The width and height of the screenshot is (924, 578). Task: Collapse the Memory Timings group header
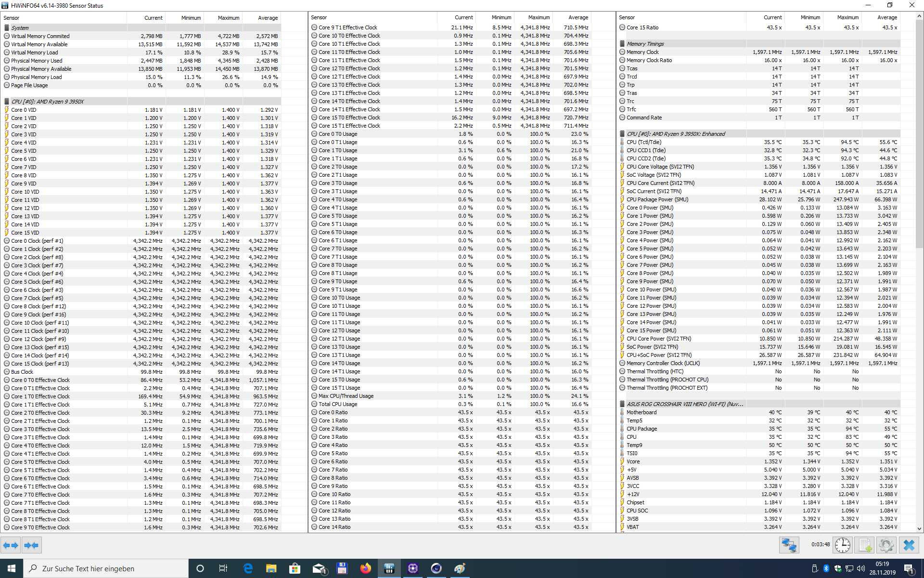point(645,44)
